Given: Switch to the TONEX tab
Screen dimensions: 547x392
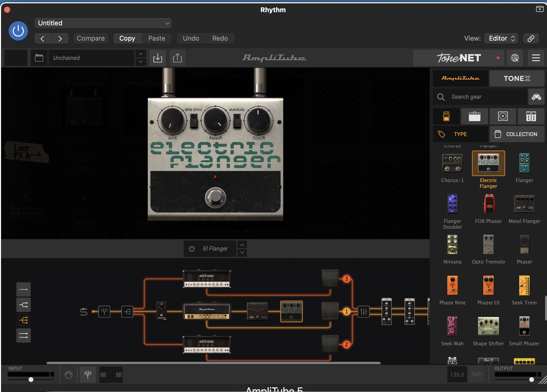Looking at the screenshot, I should tap(517, 78).
